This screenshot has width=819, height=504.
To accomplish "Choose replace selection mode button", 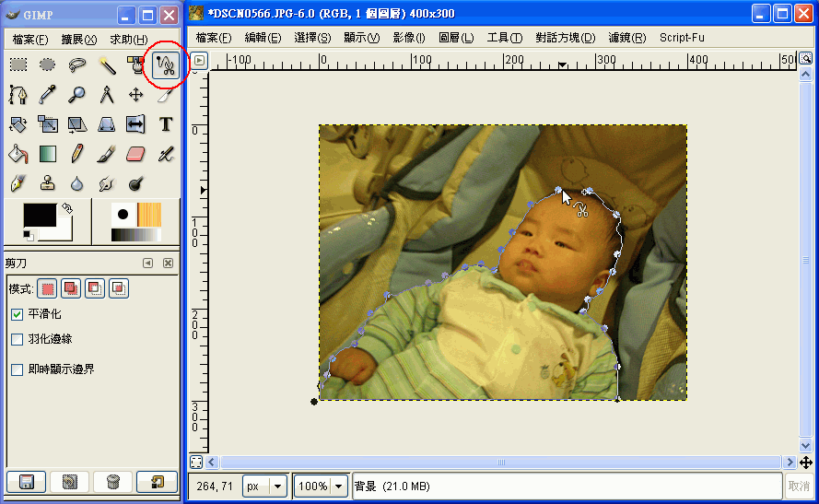I will point(47,288).
